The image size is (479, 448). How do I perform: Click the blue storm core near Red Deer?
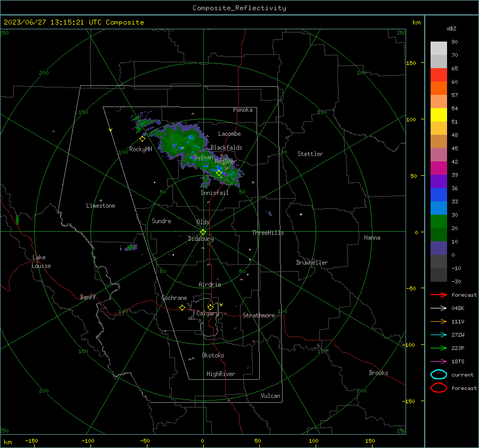click(219, 168)
